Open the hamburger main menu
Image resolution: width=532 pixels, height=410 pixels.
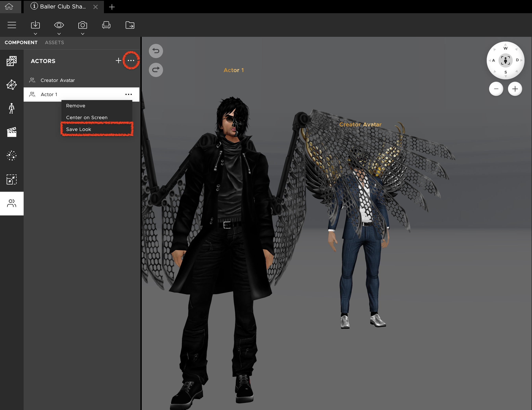12,25
